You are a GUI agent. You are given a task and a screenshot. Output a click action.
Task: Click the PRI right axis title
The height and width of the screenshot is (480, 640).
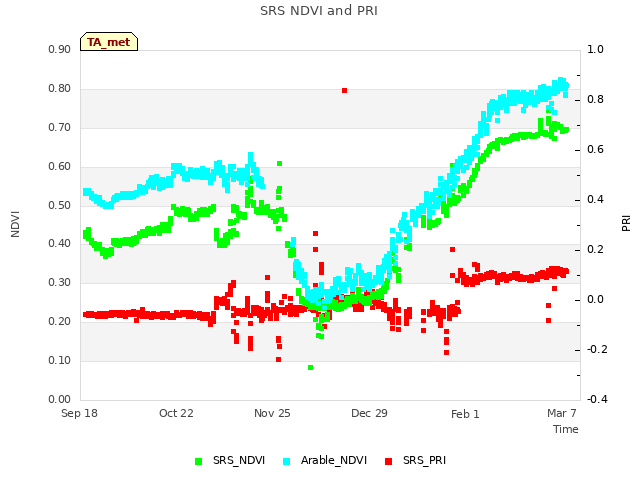coord(626,224)
